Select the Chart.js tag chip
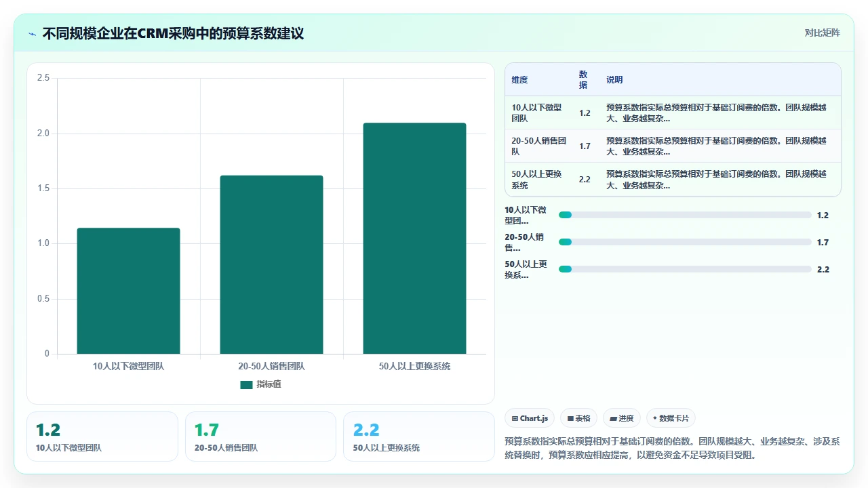 (530, 418)
